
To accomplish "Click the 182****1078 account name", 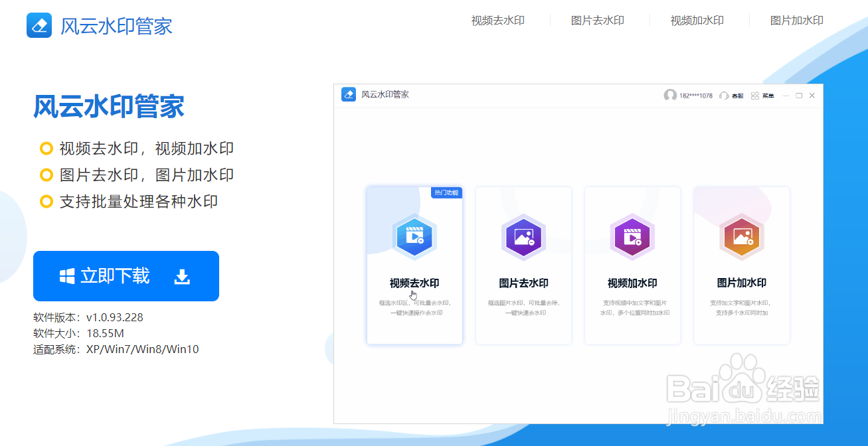I will point(696,96).
